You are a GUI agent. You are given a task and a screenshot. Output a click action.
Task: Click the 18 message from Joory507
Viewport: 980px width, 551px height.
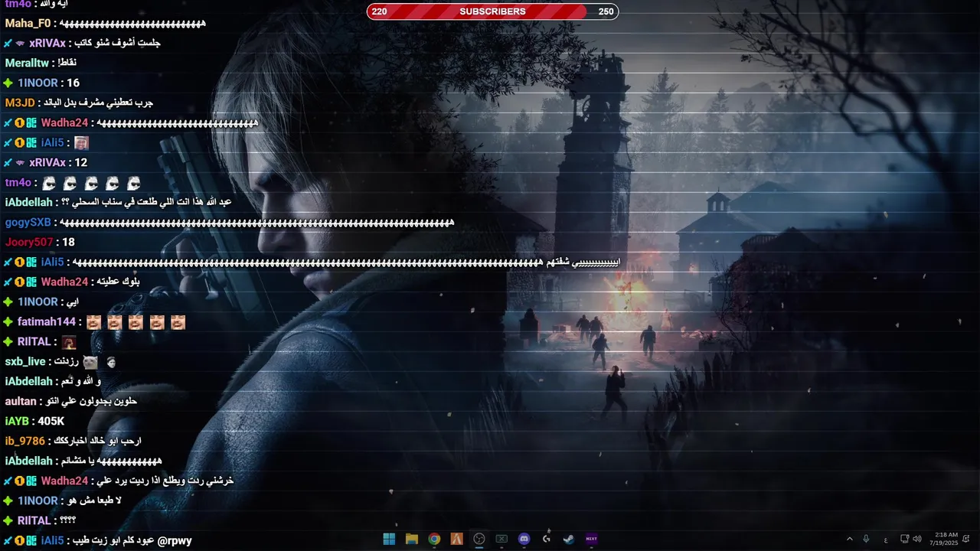(x=69, y=243)
